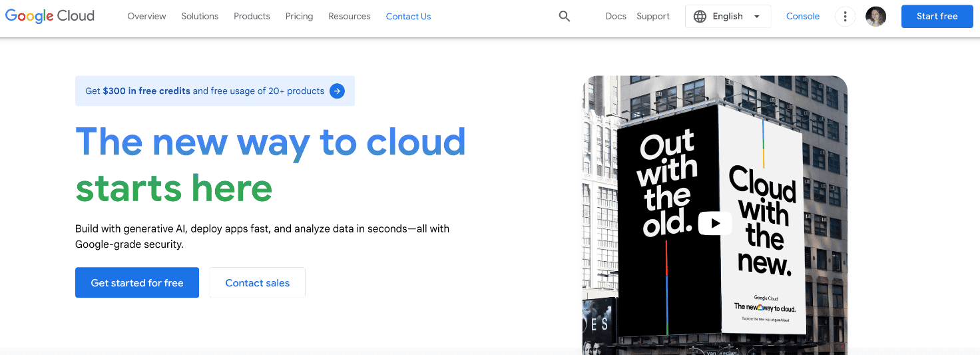
Task: Click the blue arrow icon in credits banner
Action: pyautogui.click(x=338, y=91)
